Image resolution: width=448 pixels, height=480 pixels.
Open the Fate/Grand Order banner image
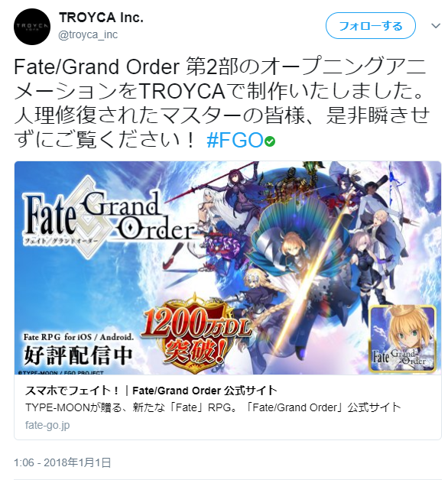coord(228,268)
